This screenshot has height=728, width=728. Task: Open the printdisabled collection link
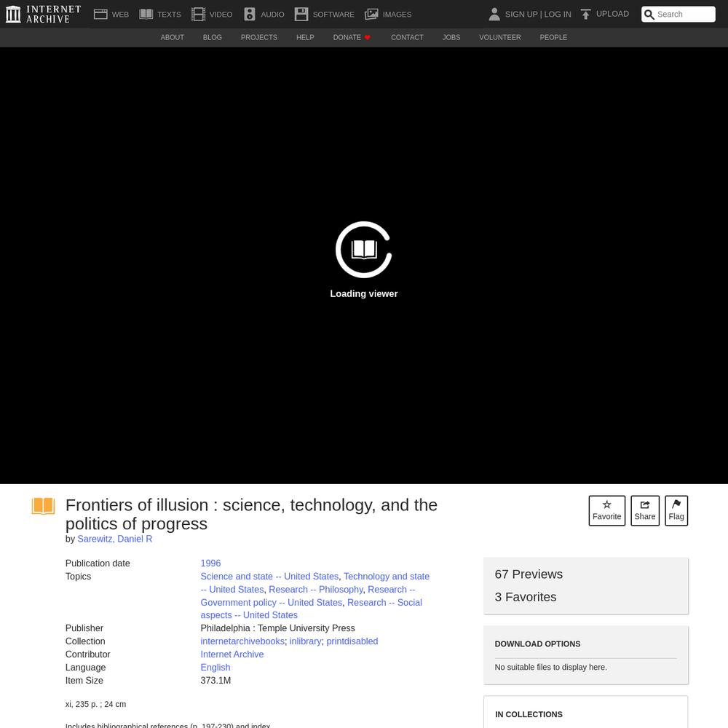pos(352,641)
